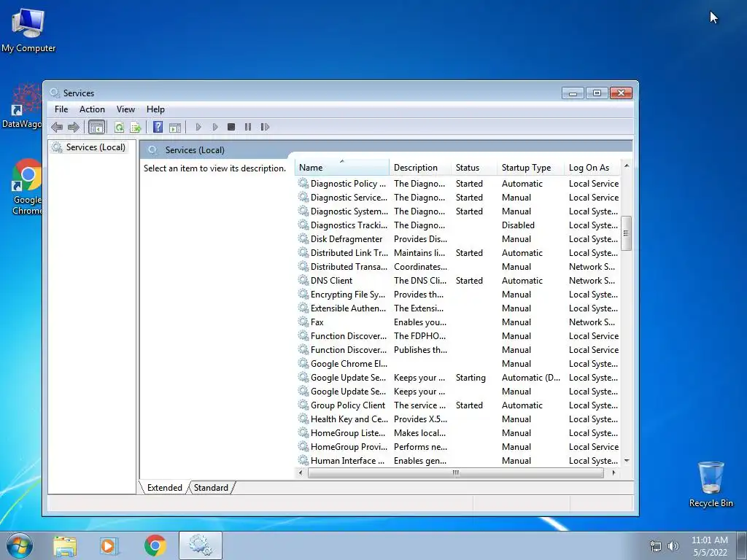The image size is (747, 560).
Task: Select the HomeGroup Provi... service name
Action: pyautogui.click(x=349, y=446)
